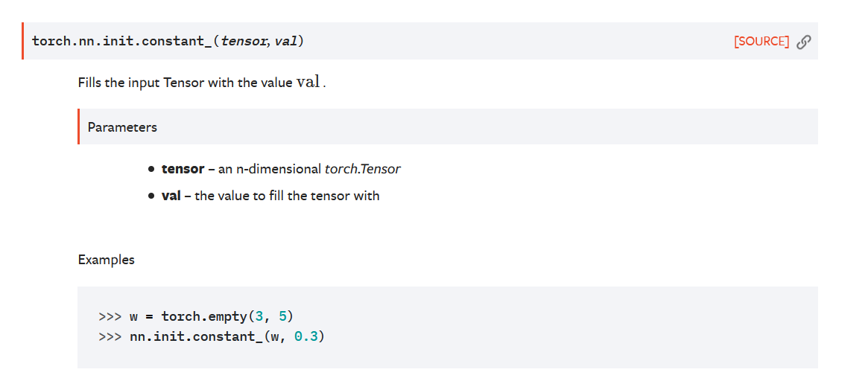Viewport: 868px width, 384px height.
Task: Open the [SOURCE] link for constant_
Action: click(x=761, y=42)
